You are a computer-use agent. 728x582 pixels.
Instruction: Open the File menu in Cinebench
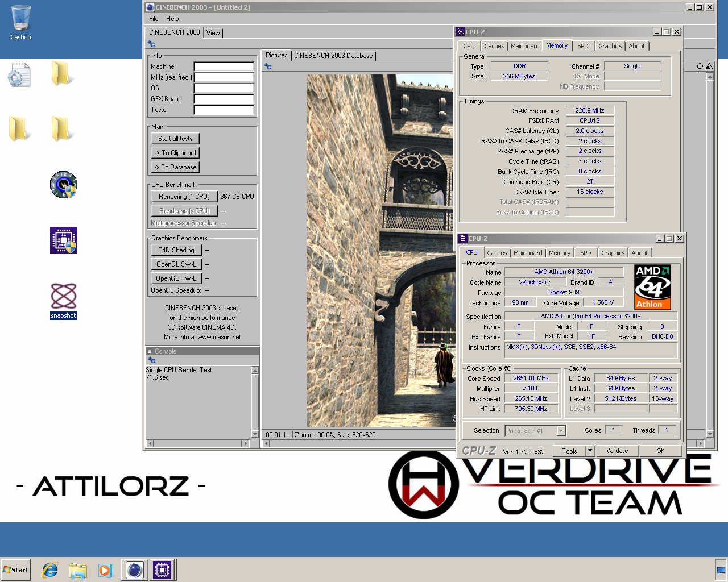(x=154, y=19)
